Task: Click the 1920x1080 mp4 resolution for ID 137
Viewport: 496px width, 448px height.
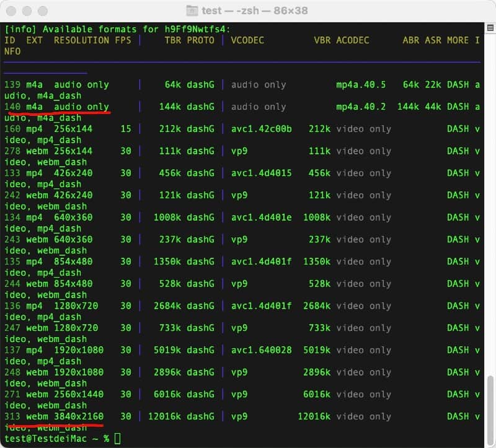Action: 79,350
